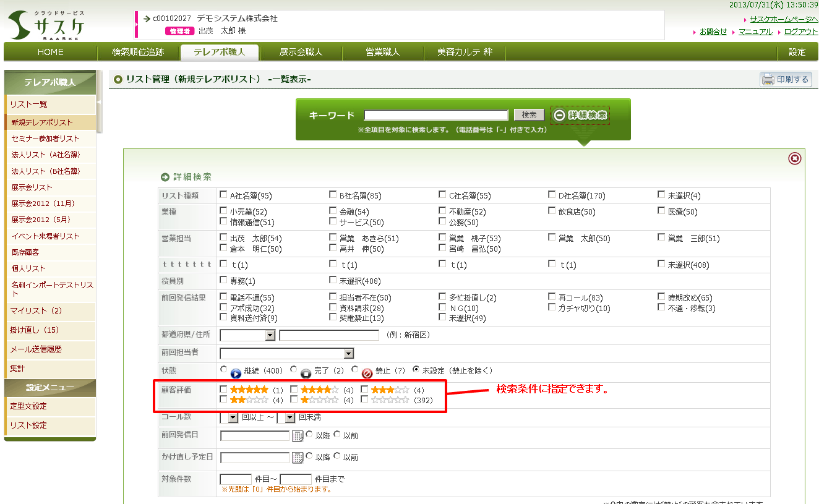
Task: Click the キーワード search input field
Action: click(x=435, y=115)
